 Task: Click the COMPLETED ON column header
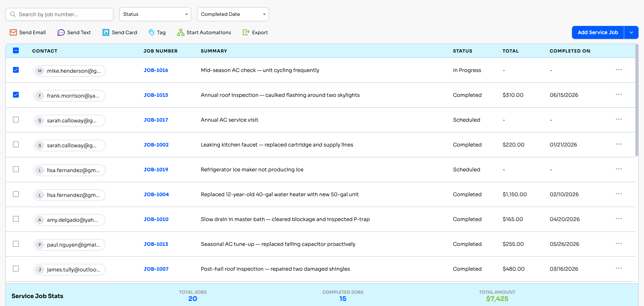pyautogui.click(x=570, y=51)
